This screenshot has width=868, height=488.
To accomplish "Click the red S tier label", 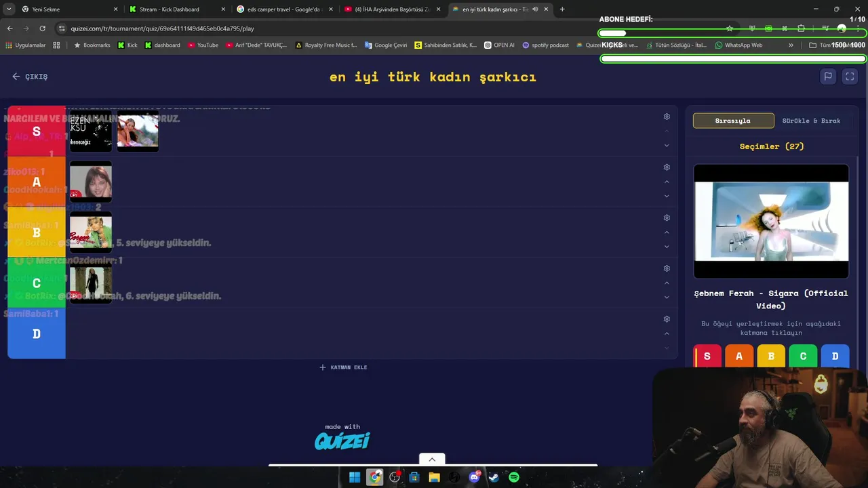I will (37, 131).
